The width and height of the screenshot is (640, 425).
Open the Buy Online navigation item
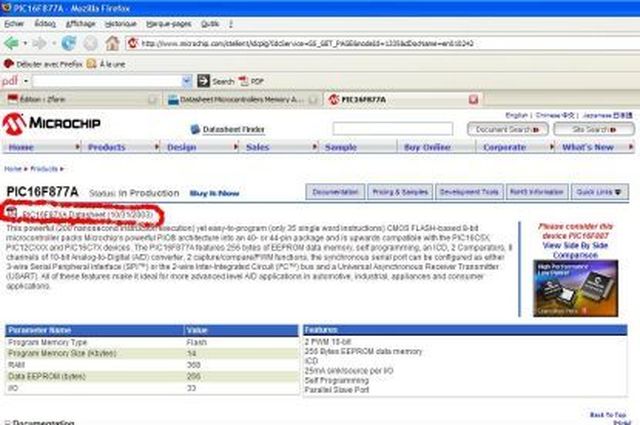tap(437, 147)
